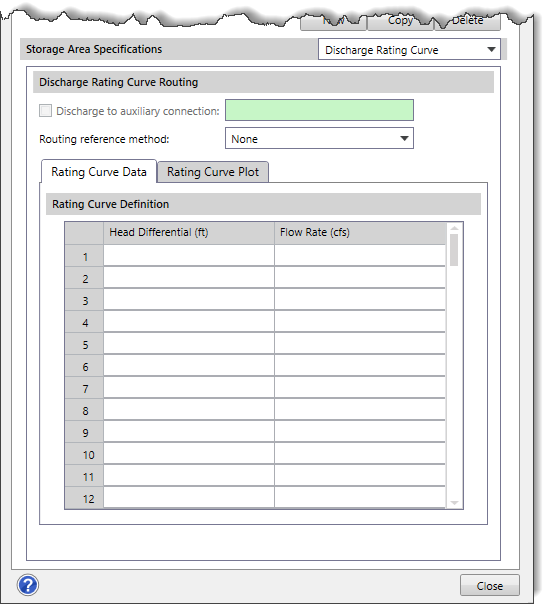Click the table scrollbar down arrow
The height and width of the screenshot is (604, 549).
point(454,503)
